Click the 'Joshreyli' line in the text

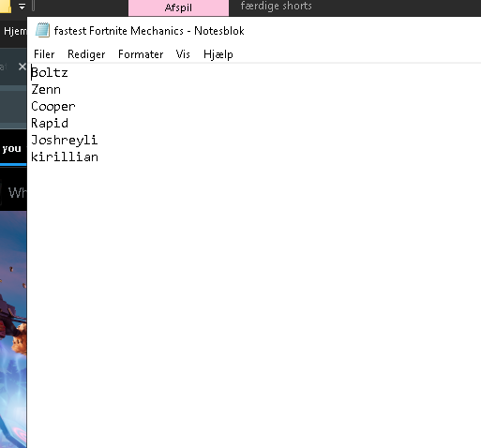65,140
